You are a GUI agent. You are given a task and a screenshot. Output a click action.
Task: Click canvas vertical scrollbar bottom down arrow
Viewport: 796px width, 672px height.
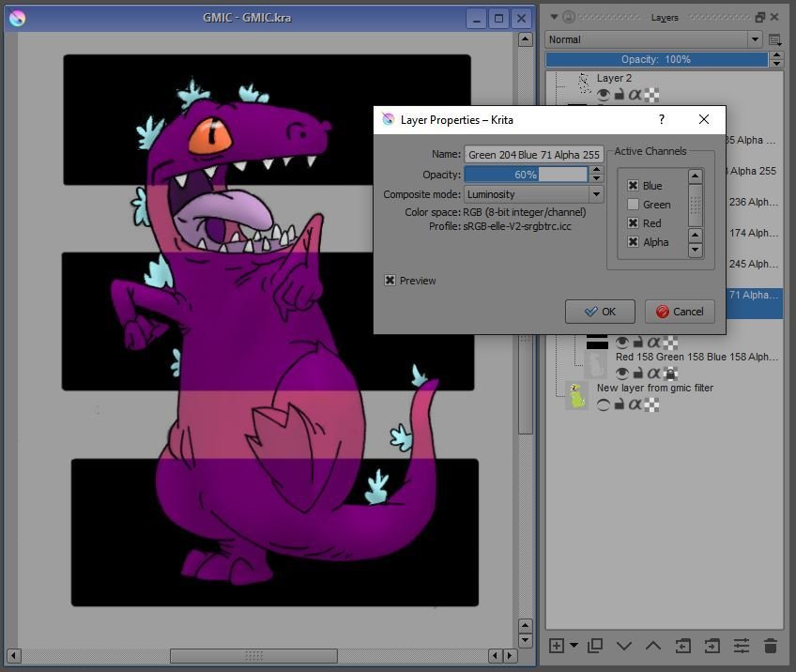(x=526, y=640)
